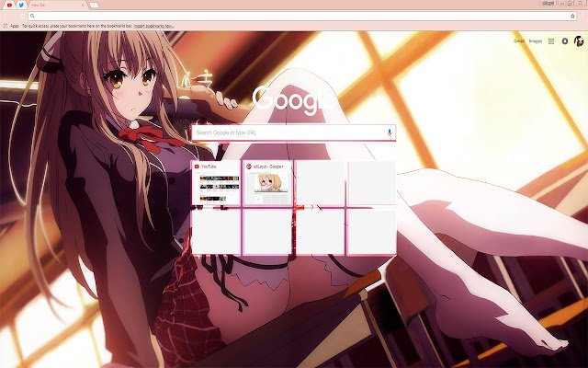Switch to the pinned YouTube tab

pos(9,5)
